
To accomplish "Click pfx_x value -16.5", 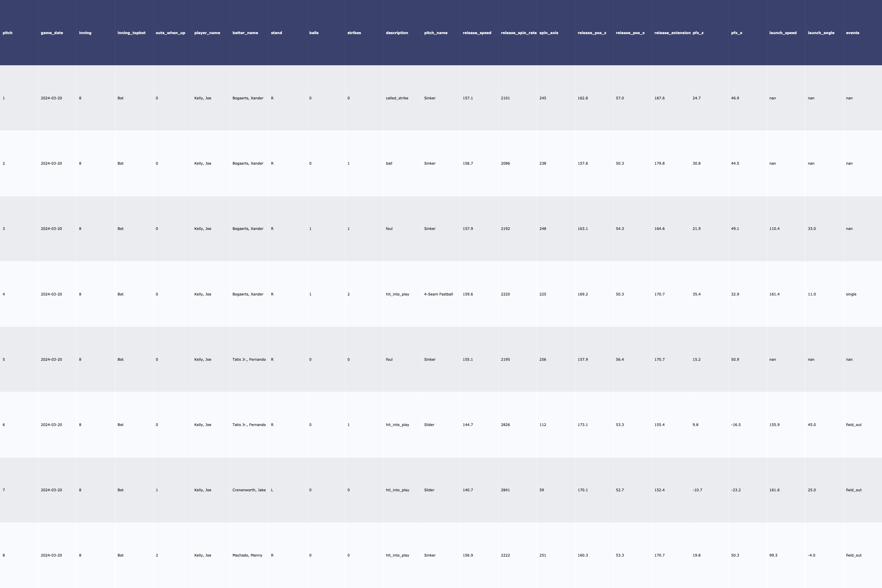I will point(735,425).
